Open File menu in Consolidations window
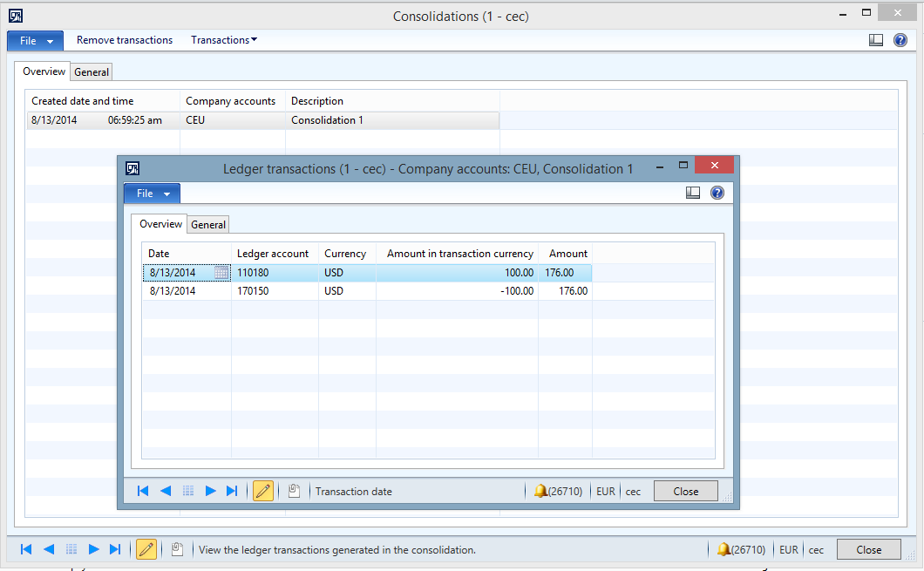This screenshot has width=924, height=571. pyautogui.click(x=35, y=41)
